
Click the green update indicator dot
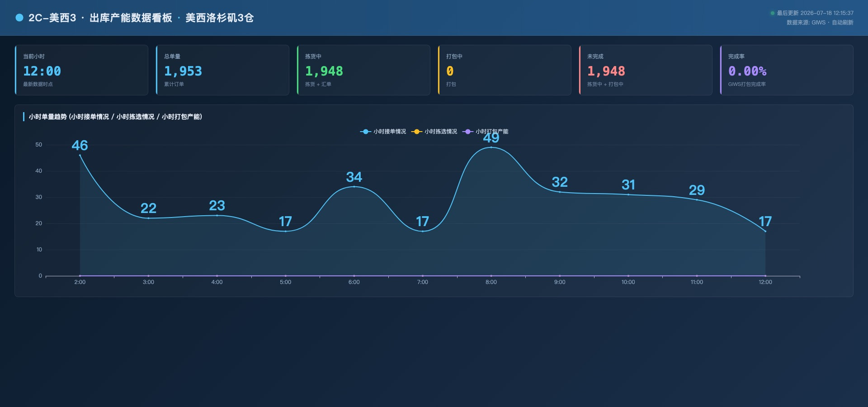click(x=773, y=13)
